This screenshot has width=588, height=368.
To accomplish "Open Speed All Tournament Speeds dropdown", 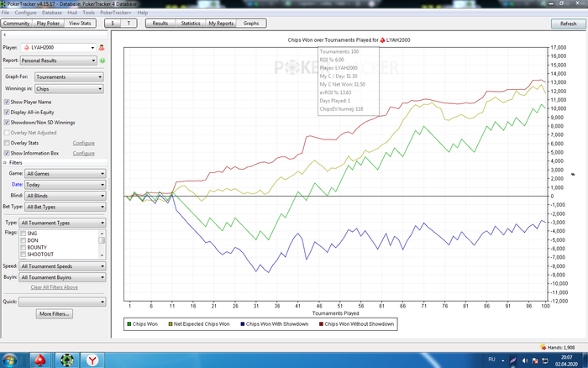I will [x=62, y=266].
